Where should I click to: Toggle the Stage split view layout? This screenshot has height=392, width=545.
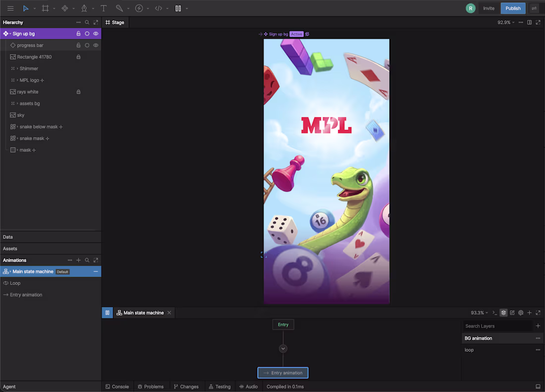click(x=529, y=22)
